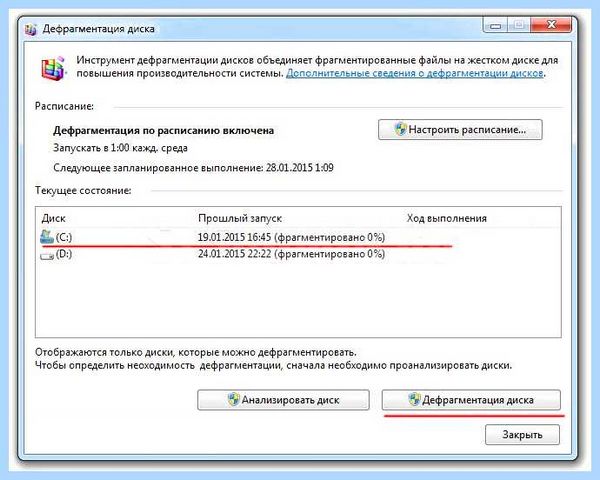Click Запускать в 1:00 кажд. среда text
Screen dimensions: 600x480
(x=120, y=148)
